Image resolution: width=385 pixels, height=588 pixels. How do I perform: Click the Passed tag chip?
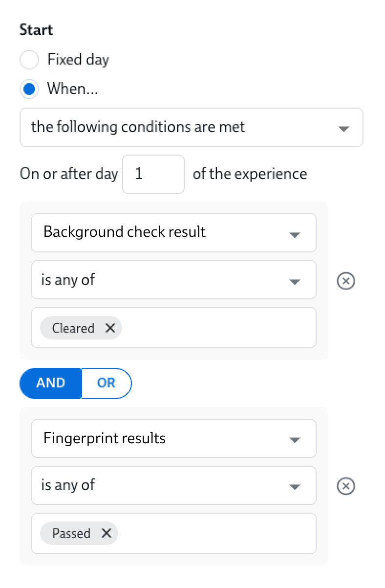(x=71, y=533)
